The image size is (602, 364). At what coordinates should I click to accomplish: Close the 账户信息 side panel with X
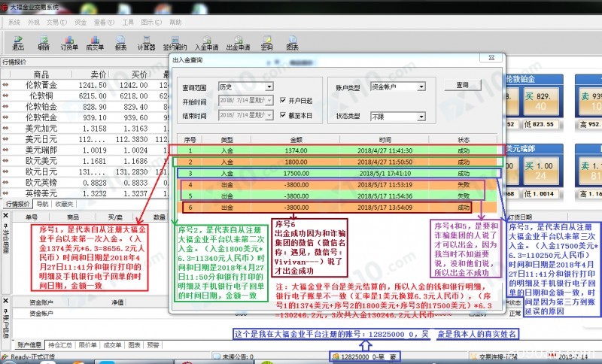click(x=6, y=300)
